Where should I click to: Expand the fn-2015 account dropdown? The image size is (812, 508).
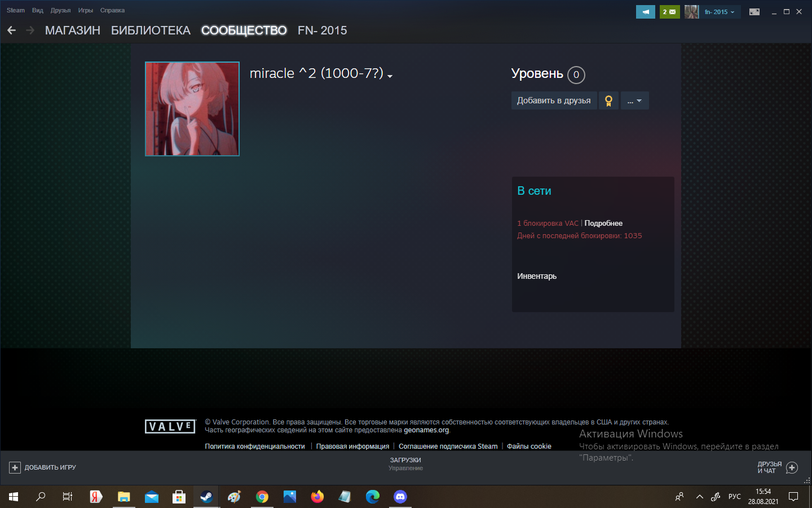tap(720, 11)
